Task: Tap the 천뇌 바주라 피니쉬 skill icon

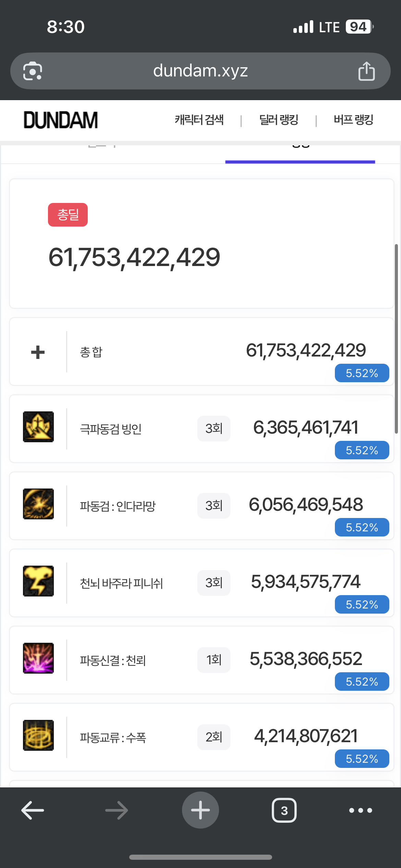Action: pos(38,581)
